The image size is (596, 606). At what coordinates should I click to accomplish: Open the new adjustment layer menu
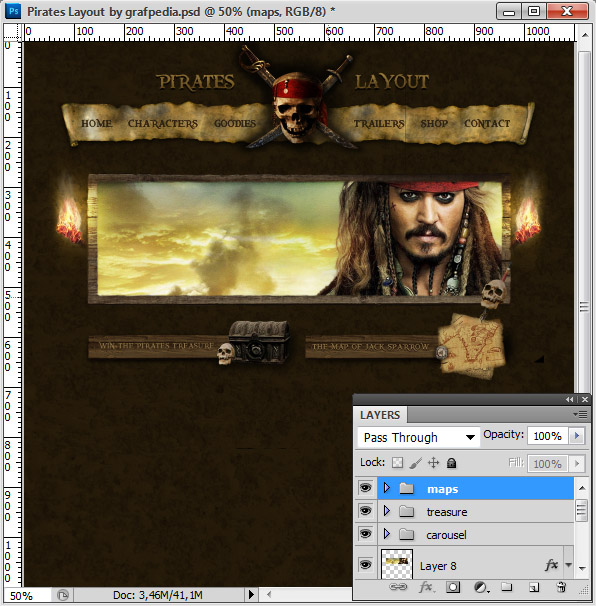481,588
